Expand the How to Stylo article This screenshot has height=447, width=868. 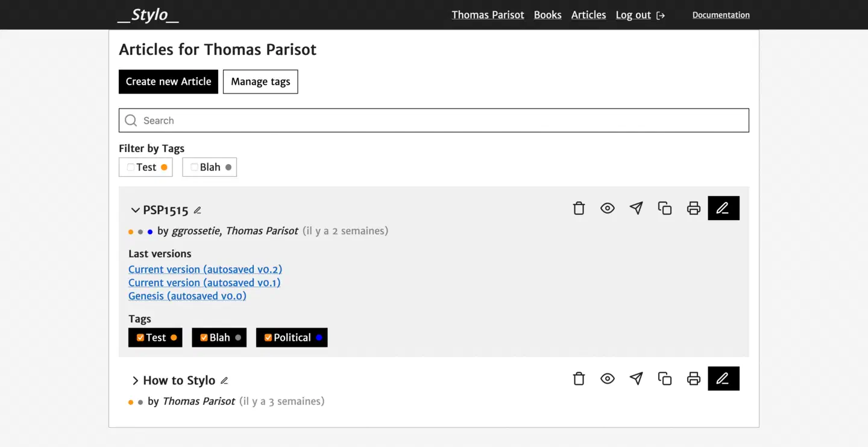136,381
